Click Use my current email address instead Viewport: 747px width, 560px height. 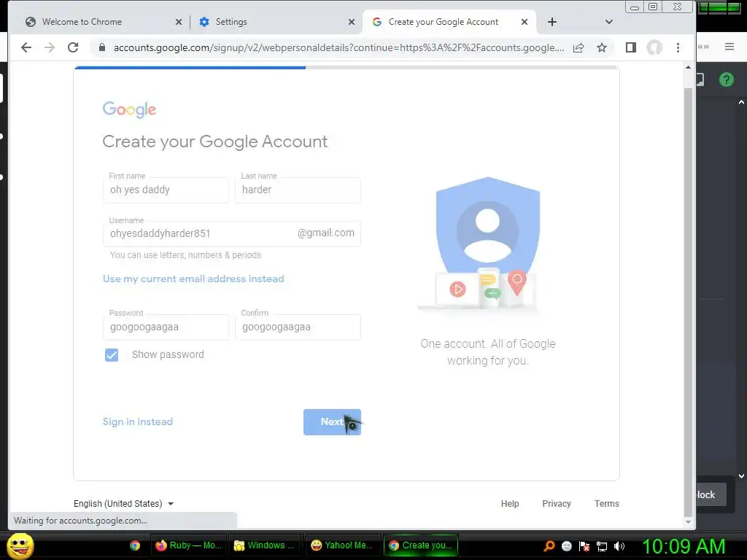tap(193, 279)
